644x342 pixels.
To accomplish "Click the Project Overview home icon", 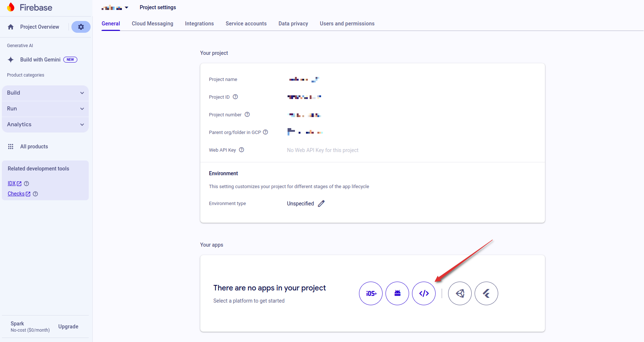I will 11,27.
